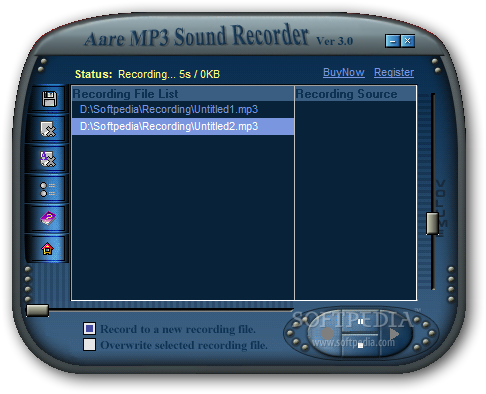The width and height of the screenshot is (486, 394).
Task: Click the home page house icon
Action: 47,248
